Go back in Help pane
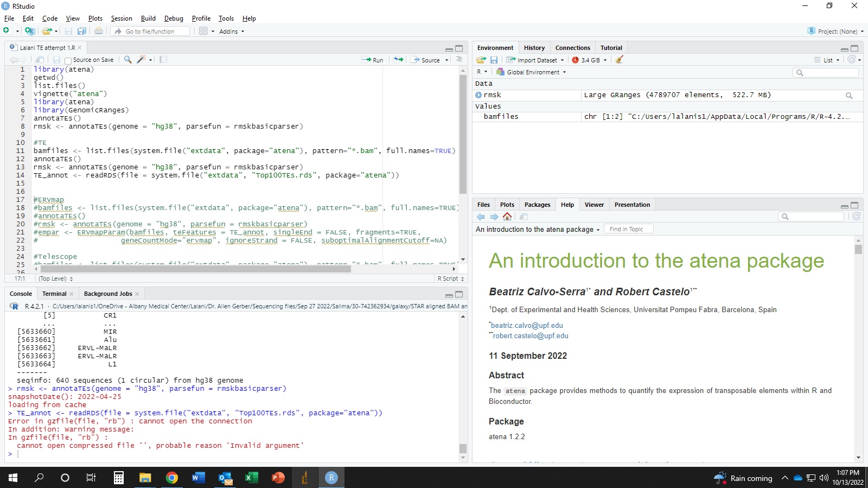This screenshot has width=868, height=488. [481, 217]
